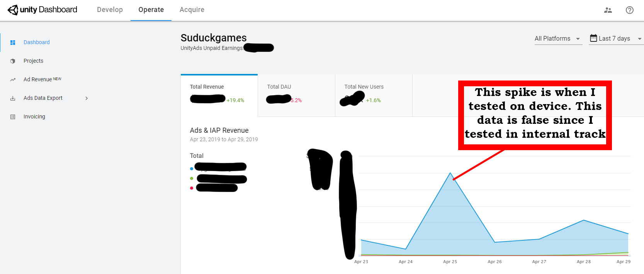This screenshot has height=274, width=644.
Task: Click the Dashboard grid icon in sidebar
Action: click(x=13, y=43)
